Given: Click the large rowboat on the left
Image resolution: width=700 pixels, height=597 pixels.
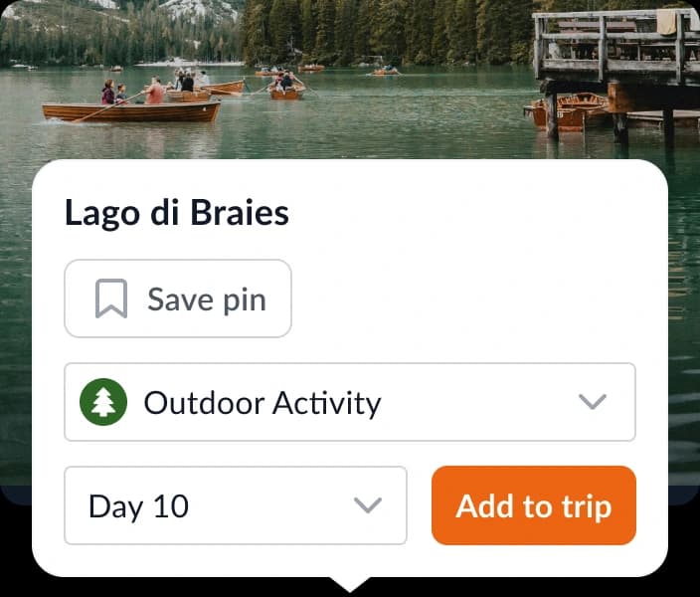Looking at the screenshot, I should click(129, 110).
